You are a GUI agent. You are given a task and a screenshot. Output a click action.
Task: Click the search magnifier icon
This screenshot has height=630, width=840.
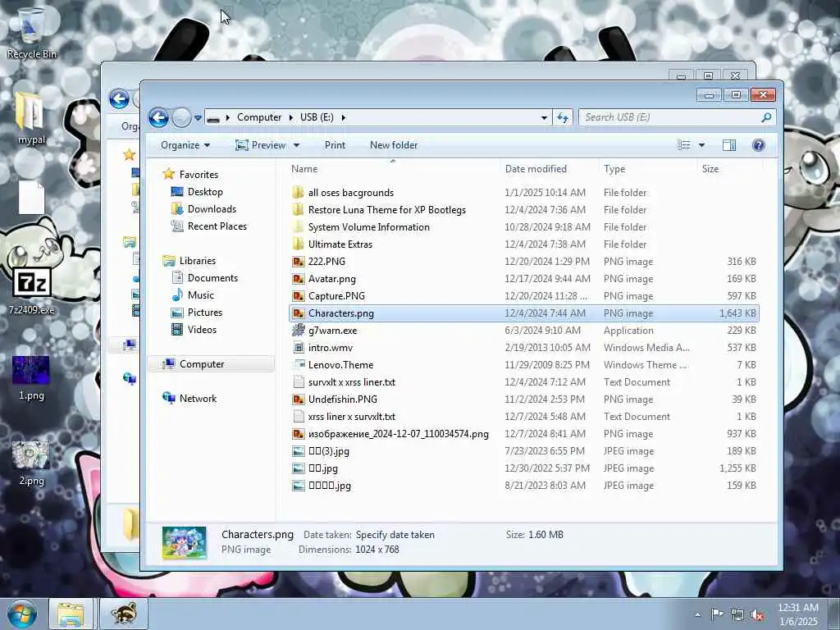click(767, 117)
